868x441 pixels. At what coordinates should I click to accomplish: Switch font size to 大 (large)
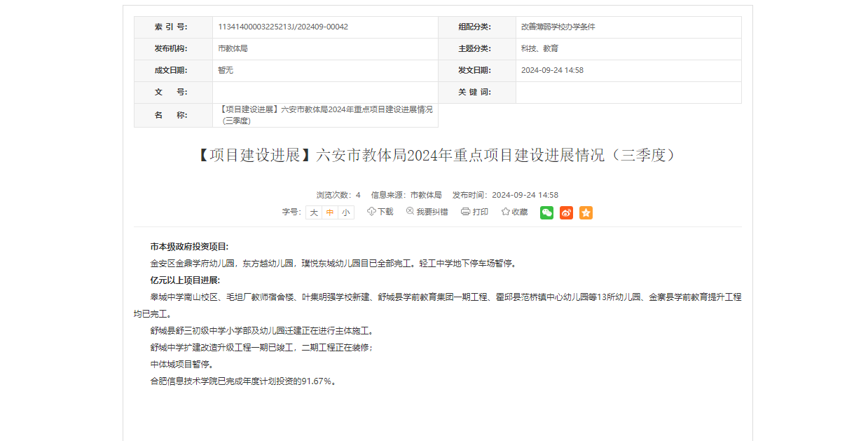coord(314,212)
